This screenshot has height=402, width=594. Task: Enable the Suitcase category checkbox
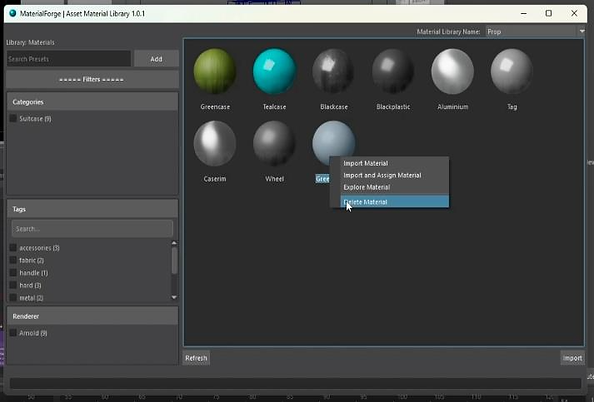tap(13, 119)
